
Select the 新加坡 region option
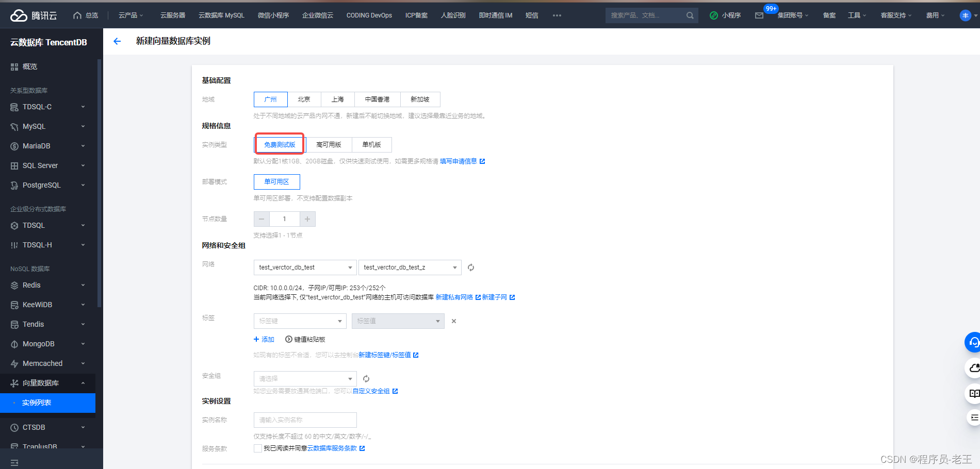coord(420,99)
